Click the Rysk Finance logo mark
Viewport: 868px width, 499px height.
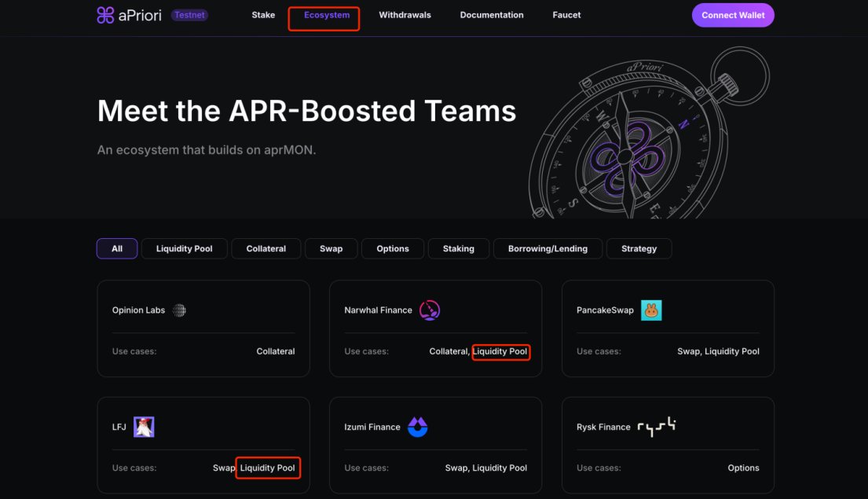point(657,427)
